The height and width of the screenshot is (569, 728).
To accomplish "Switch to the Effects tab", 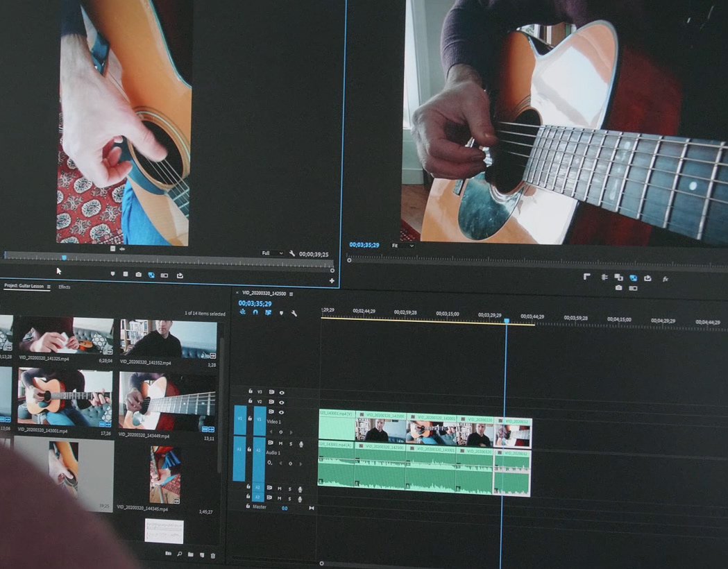I will click(x=65, y=287).
